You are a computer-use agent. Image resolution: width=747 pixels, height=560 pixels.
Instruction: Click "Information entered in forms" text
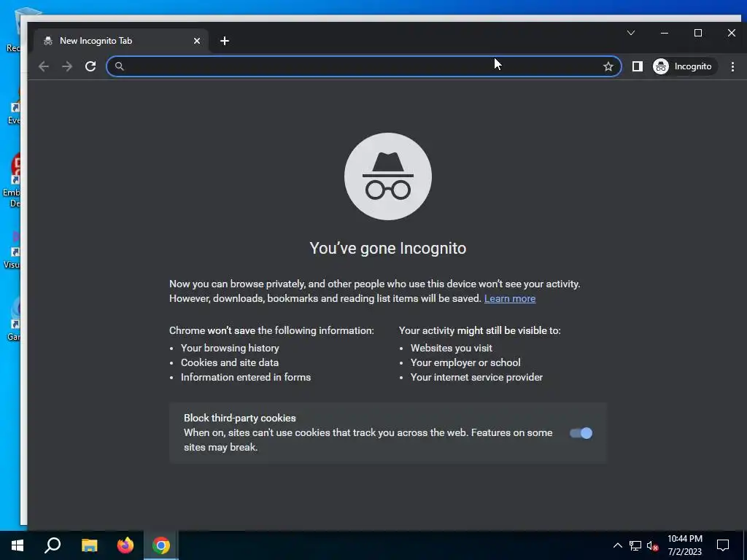(x=246, y=377)
